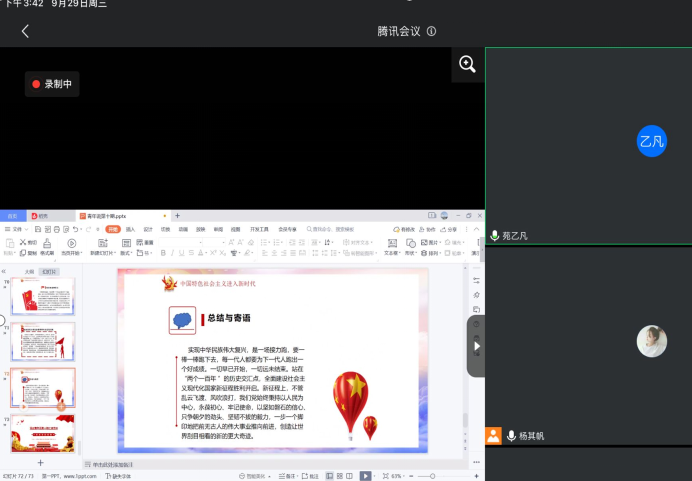Click 乙凡 round avatar
692x481 pixels.
coord(652,141)
